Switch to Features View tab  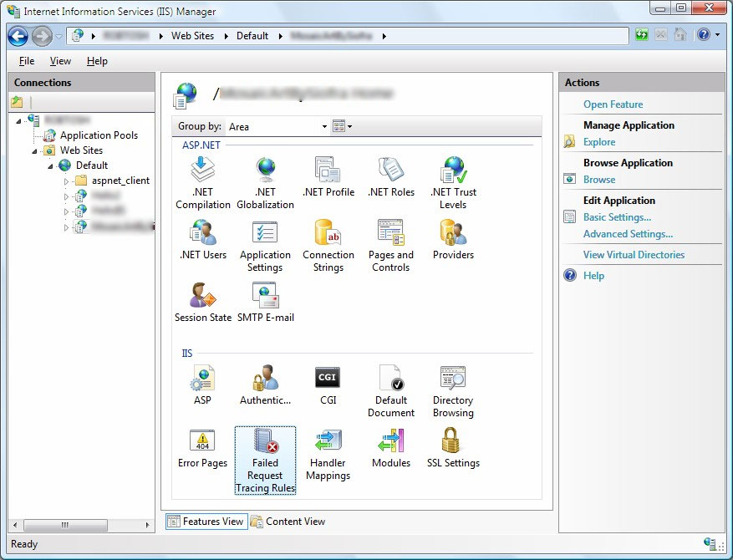pyautogui.click(x=206, y=522)
